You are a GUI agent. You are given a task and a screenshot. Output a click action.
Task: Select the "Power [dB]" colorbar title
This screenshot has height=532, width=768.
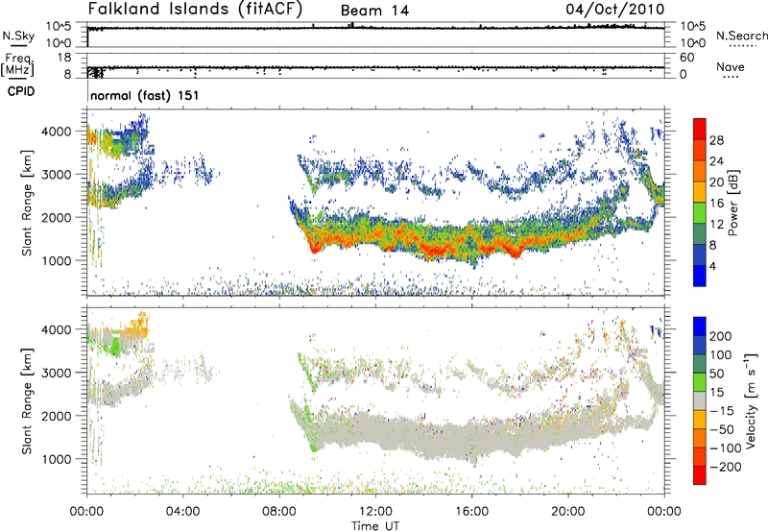pos(732,203)
